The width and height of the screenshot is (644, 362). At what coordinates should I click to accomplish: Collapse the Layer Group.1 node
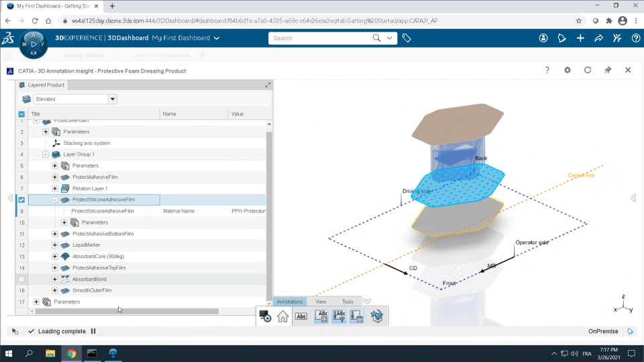pos(46,154)
